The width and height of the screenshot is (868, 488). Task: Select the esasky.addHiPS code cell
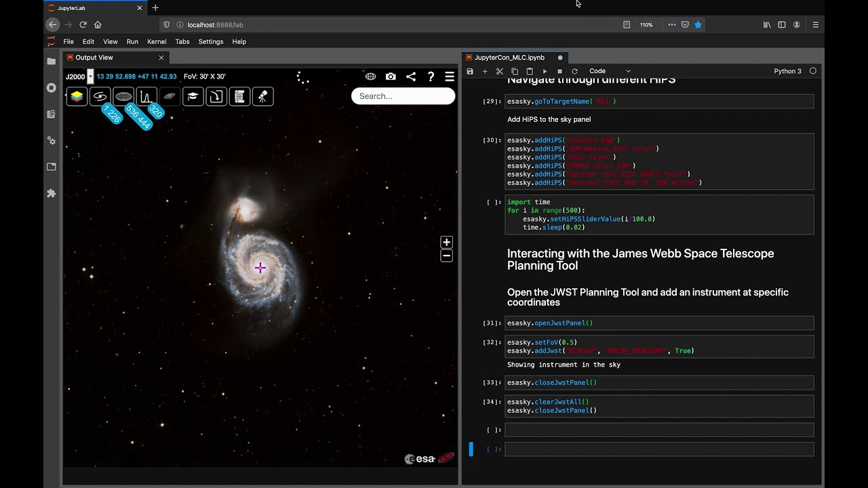(x=659, y=161)
